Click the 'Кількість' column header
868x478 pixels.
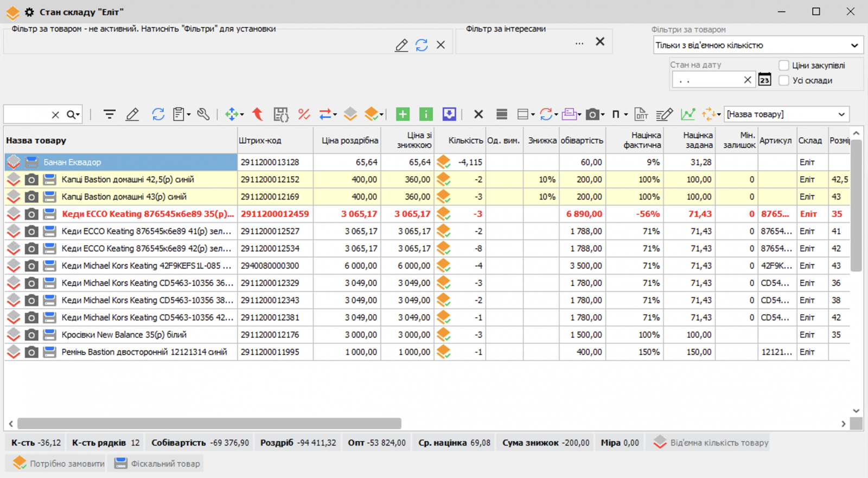[465, 141]
